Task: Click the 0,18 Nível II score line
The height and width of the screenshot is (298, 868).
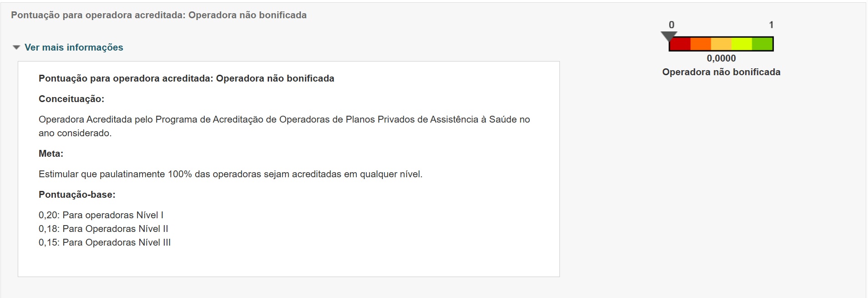Action: point(103,229)
